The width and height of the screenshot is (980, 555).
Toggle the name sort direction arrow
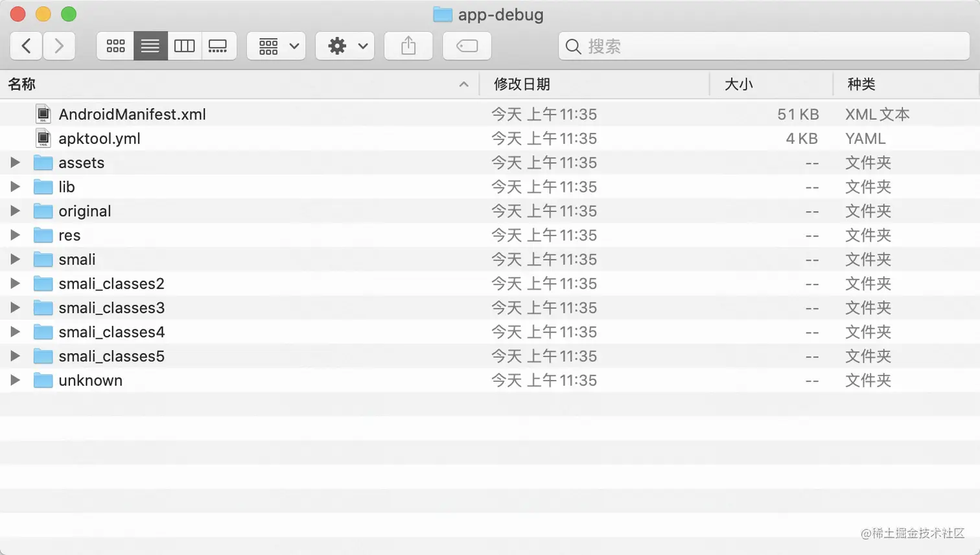pos(463,84)
